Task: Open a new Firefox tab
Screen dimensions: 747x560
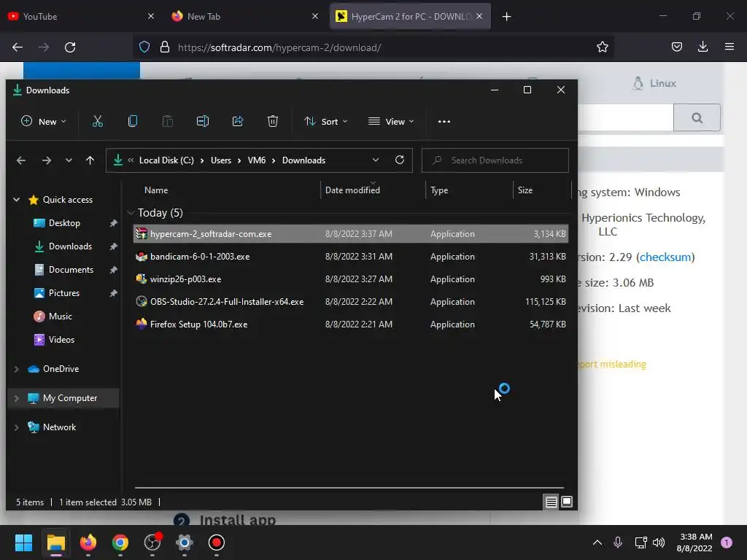Action: pyautogui.click(x=506, y=17)
